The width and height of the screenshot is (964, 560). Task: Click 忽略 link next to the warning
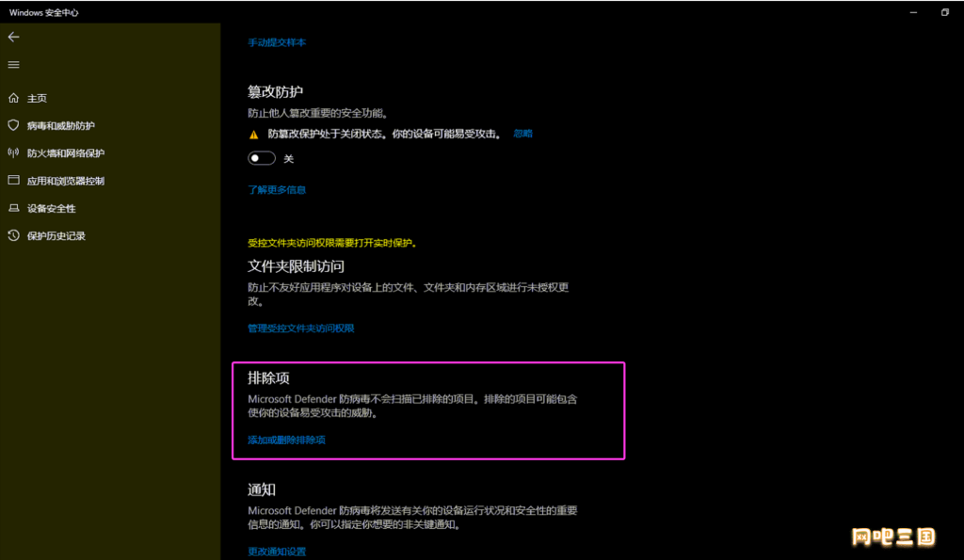[x=523, y=134]
